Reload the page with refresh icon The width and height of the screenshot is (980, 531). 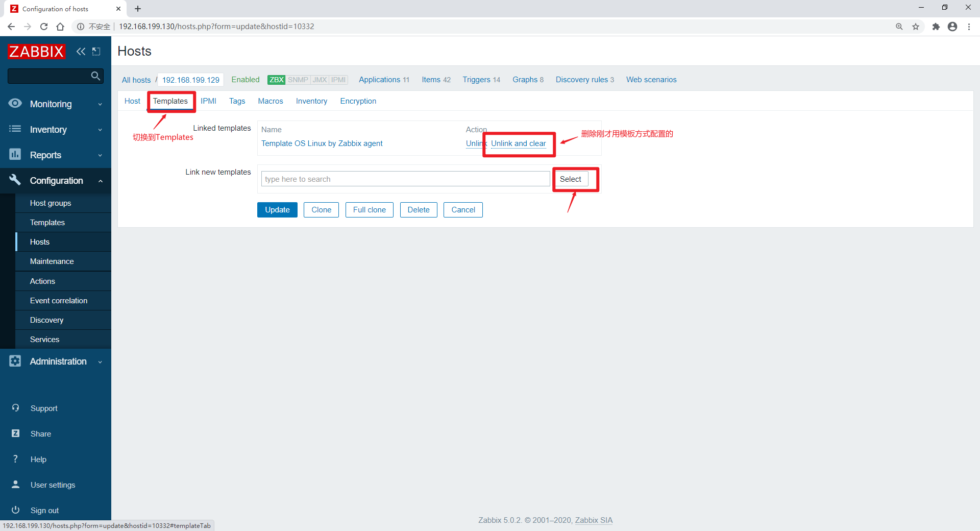(x=44, y=27)
